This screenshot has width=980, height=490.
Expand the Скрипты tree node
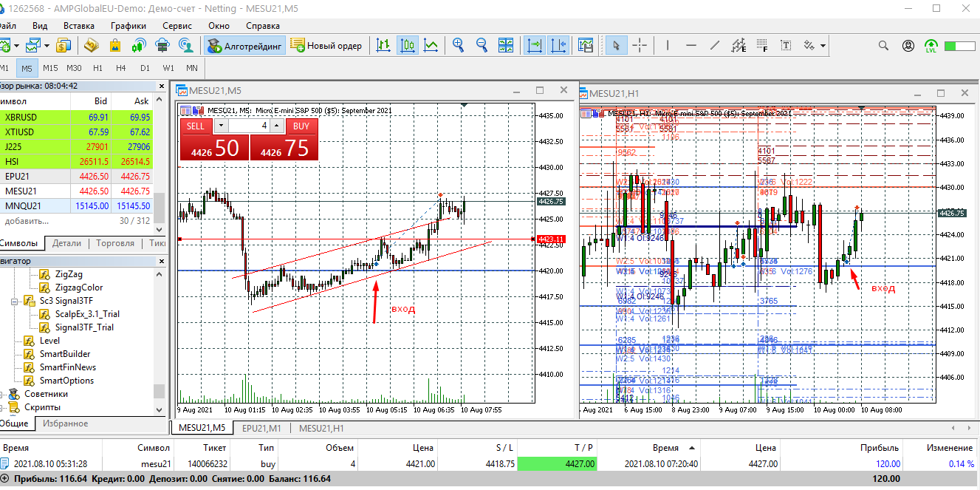2,407
